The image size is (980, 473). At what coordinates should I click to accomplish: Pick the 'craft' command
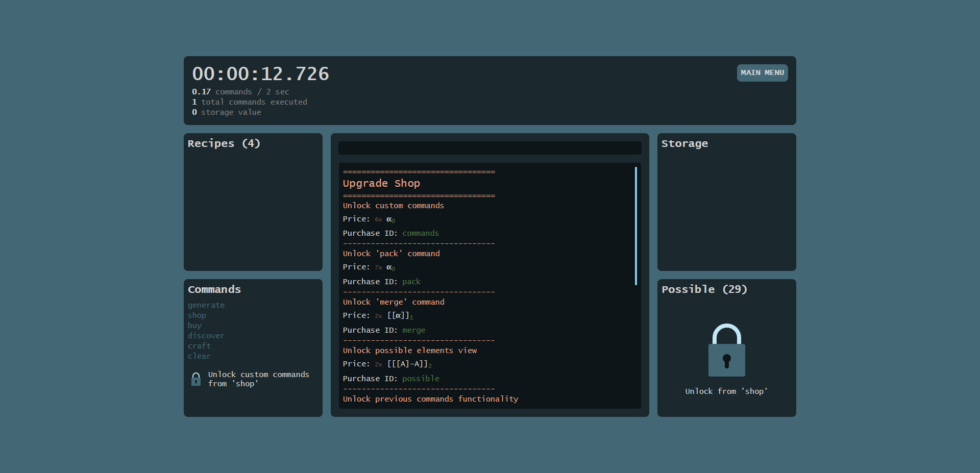[x=199, y=346]
